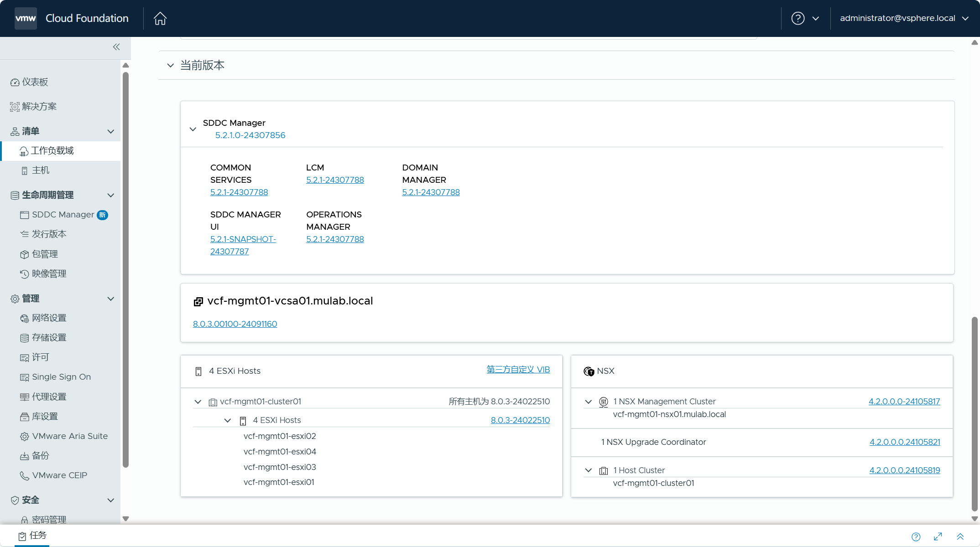Click the main page scroll up arrow
The width and height of the screenshot is (980, 547).
pos(975,42)
